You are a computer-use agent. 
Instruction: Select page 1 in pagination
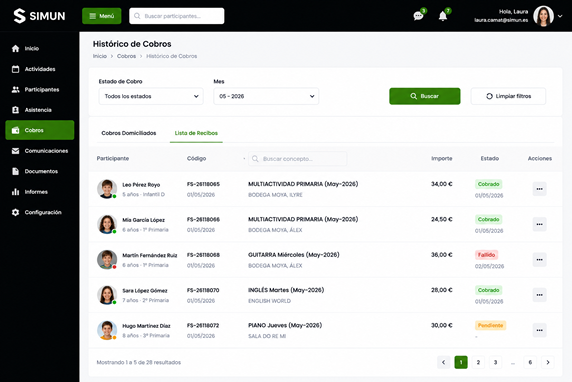click(461, 362)
